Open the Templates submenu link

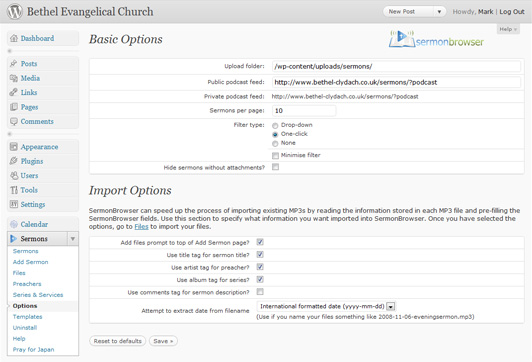(x=27, y=317)
